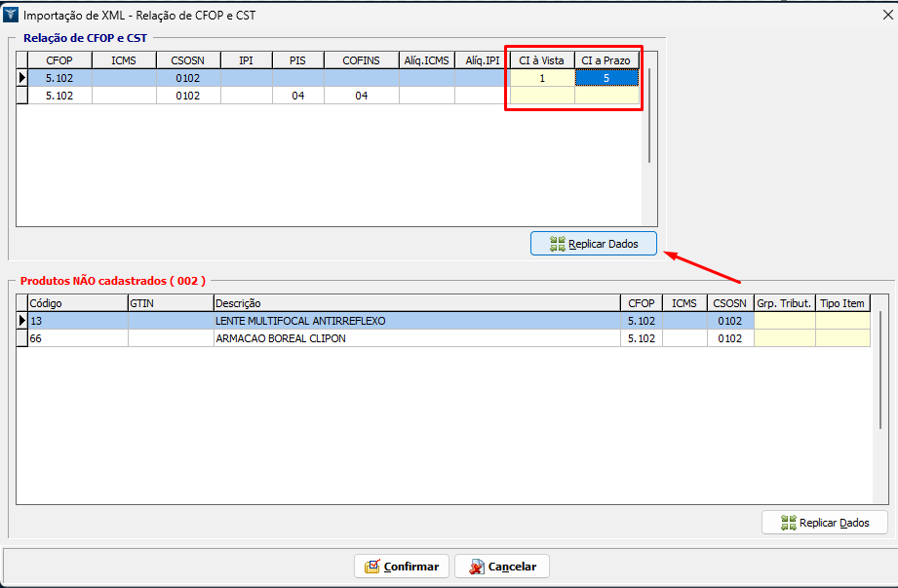Click the upper Replicar Dados button

click(x=593, y=244)
